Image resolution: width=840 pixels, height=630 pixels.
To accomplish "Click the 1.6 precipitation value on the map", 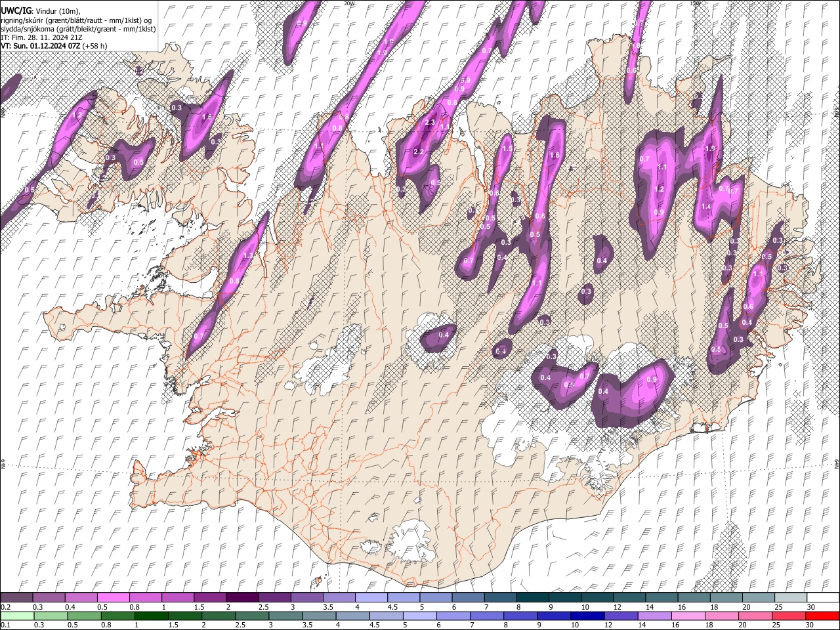I will click(x=555, y=156).
